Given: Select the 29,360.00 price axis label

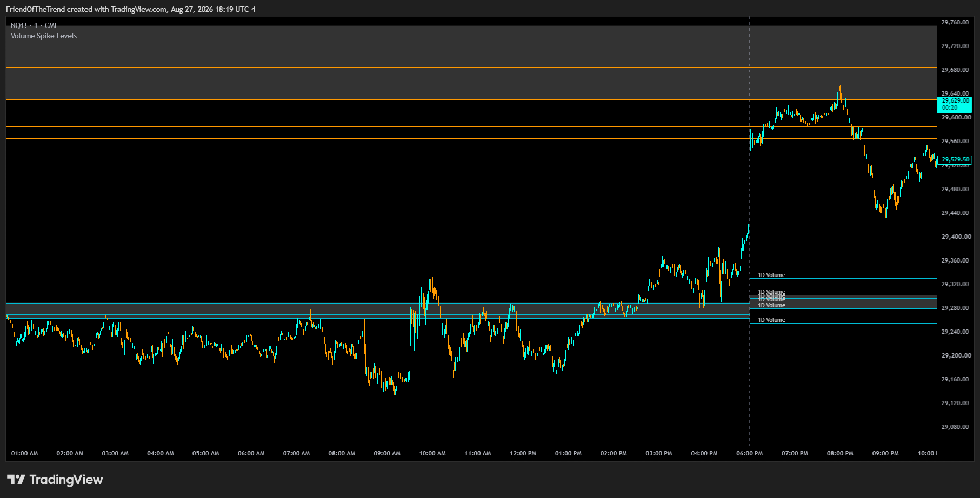Looking at the screenshot, I should 955,260.
